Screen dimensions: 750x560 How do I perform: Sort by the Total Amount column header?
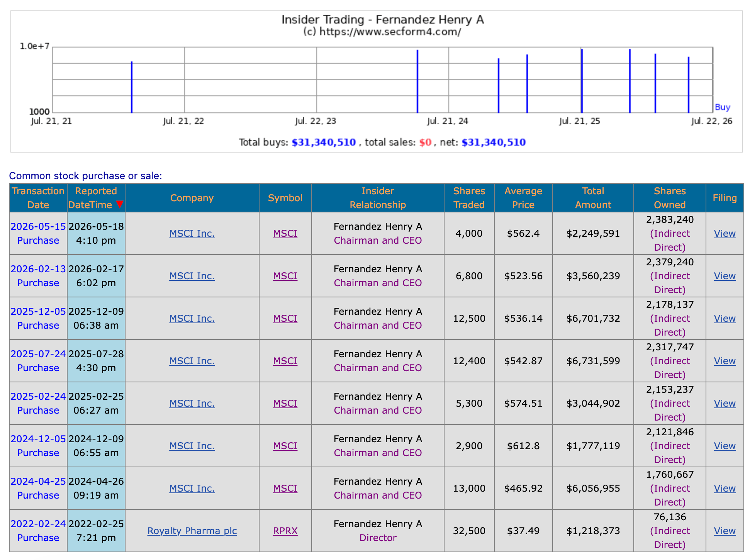point(593,198)
